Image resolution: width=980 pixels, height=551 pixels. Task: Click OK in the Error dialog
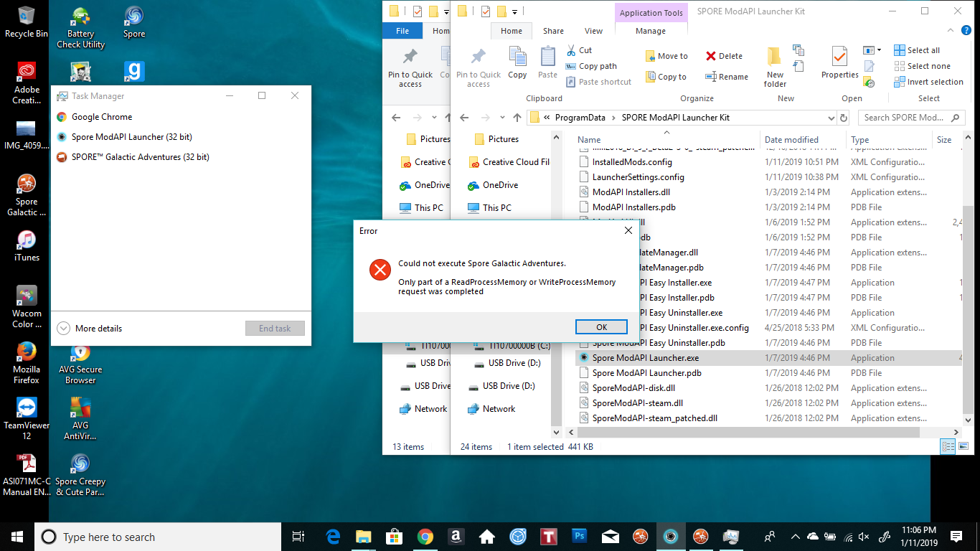tap(601, 326)
